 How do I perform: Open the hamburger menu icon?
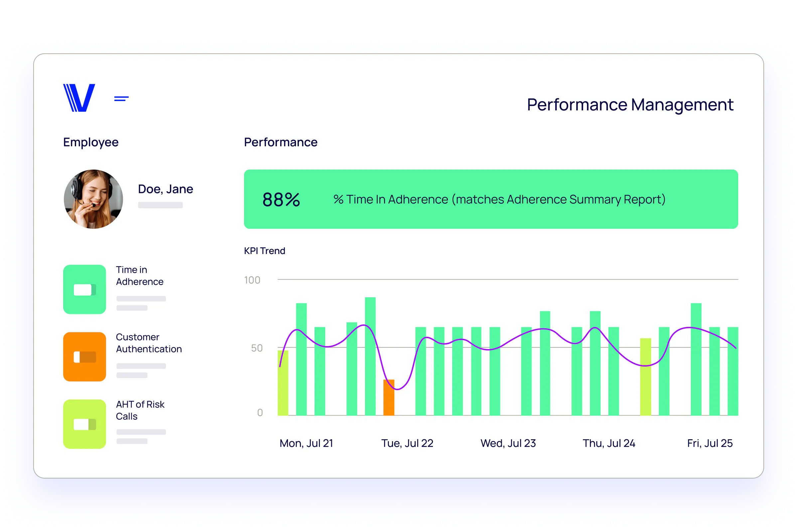[x=121, y=99]
